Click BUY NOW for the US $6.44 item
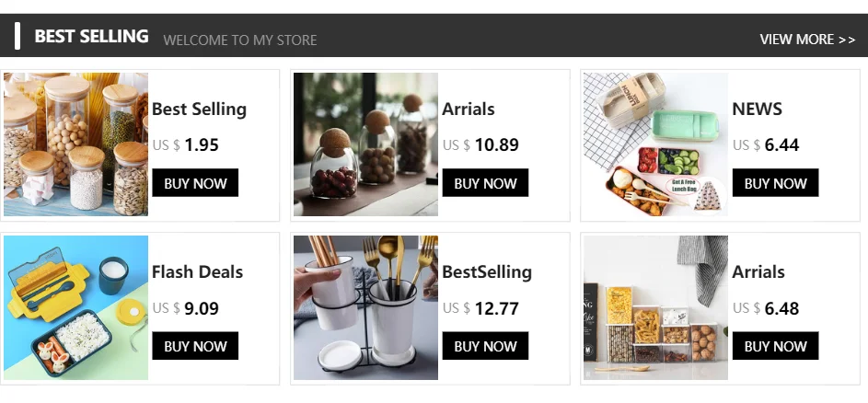Viewport: 868px width, 403px height. 775,183
